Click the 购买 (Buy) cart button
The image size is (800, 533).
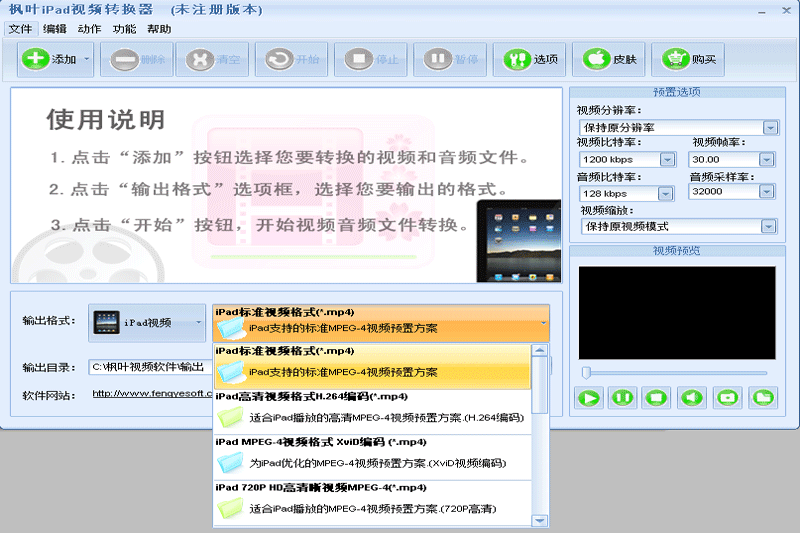tap(688, 59)
